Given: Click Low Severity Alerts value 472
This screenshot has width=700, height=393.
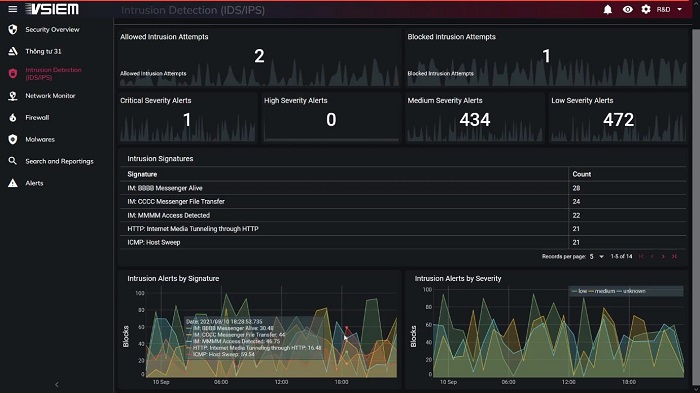Looking at the screenshot, I should [618, 119].
